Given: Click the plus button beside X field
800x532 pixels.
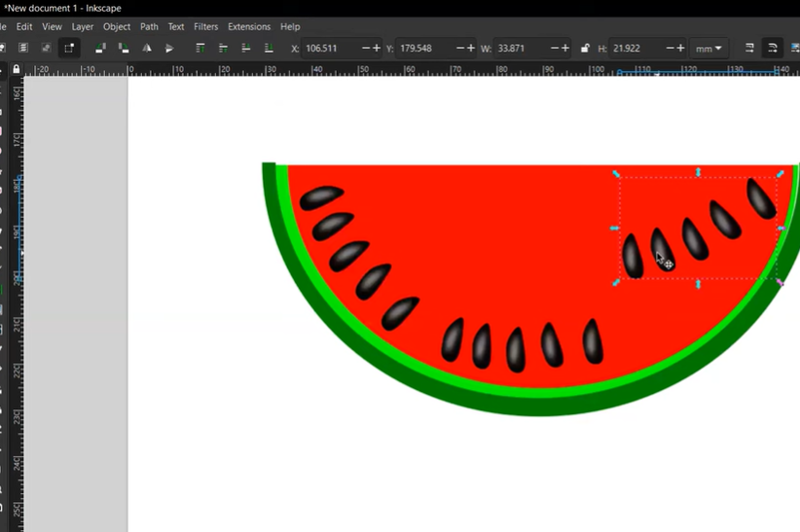Looking at the screenshot, I should click(x=377, y=48).
